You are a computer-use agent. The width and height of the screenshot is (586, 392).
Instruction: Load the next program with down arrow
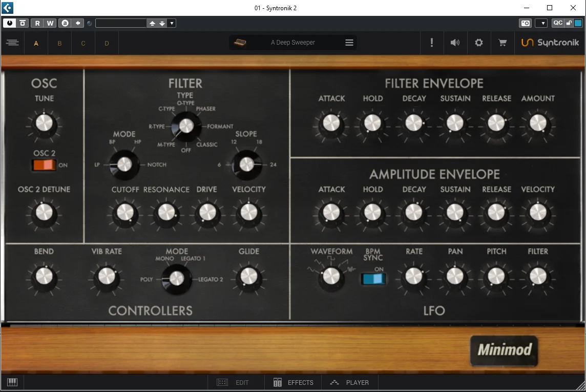(162, 23)
